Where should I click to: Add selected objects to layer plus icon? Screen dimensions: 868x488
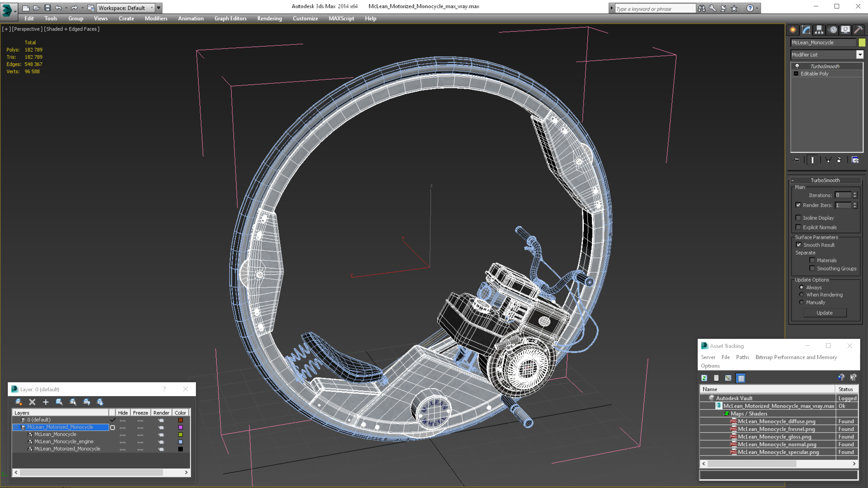click(x=46, y=402)
